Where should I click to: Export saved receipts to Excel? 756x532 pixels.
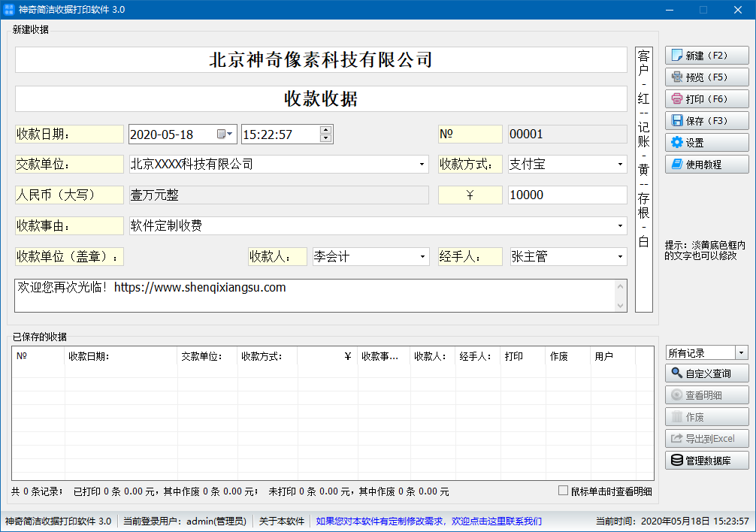(x=706, y=439)
